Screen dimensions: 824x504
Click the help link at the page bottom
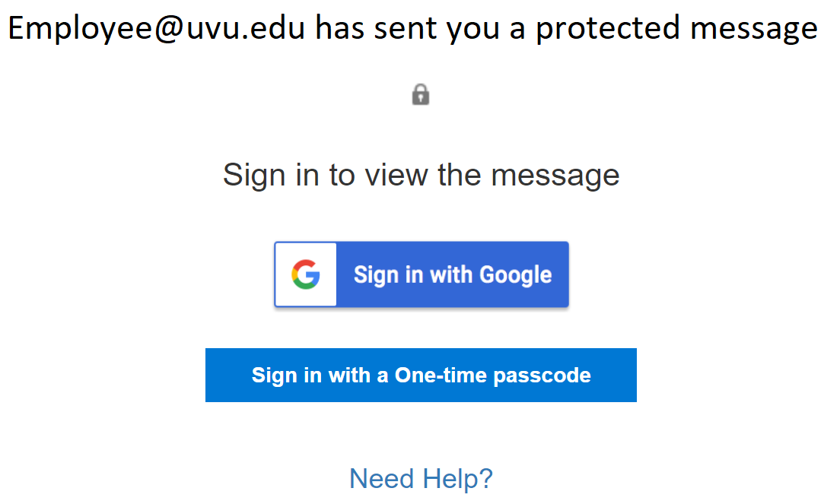click(x=421, y=478)
